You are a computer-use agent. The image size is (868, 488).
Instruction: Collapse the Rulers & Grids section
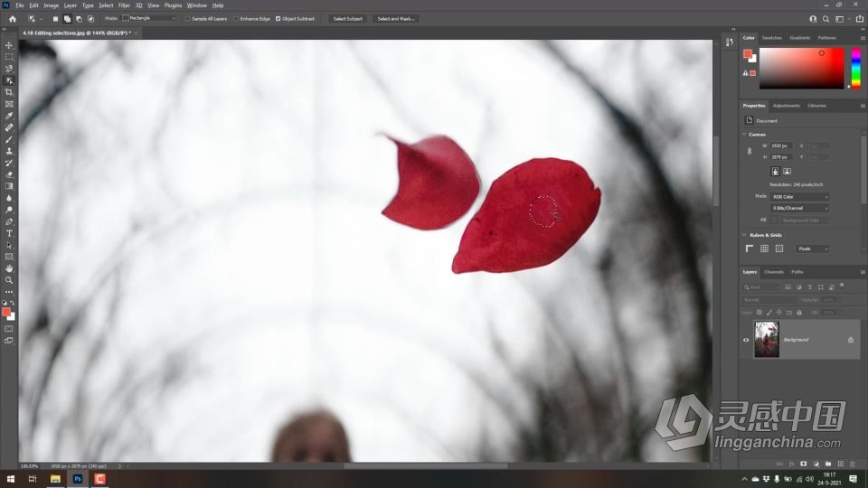point(744,235)
